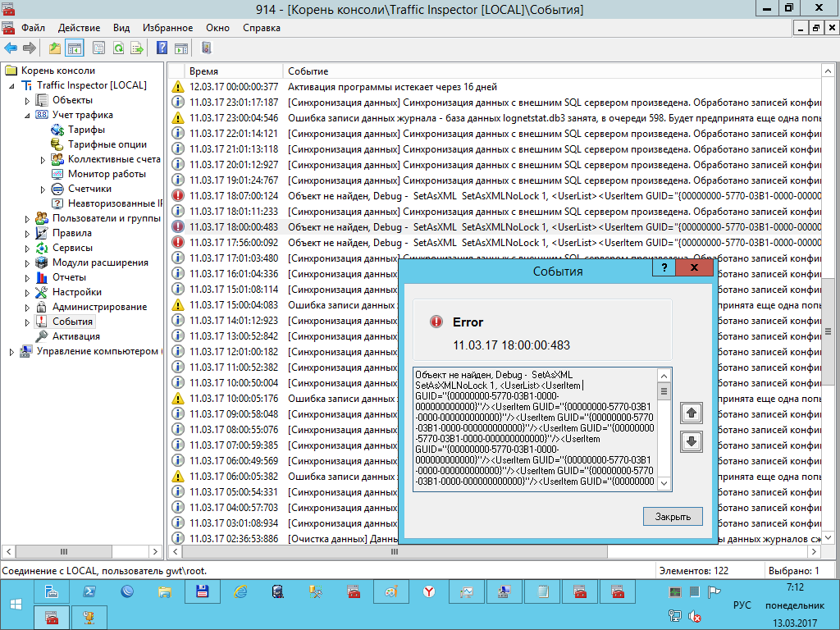Viewport: 840px width, 630px height.
Task: Expand the Управление компьютером node
Action: pos(11,352)
